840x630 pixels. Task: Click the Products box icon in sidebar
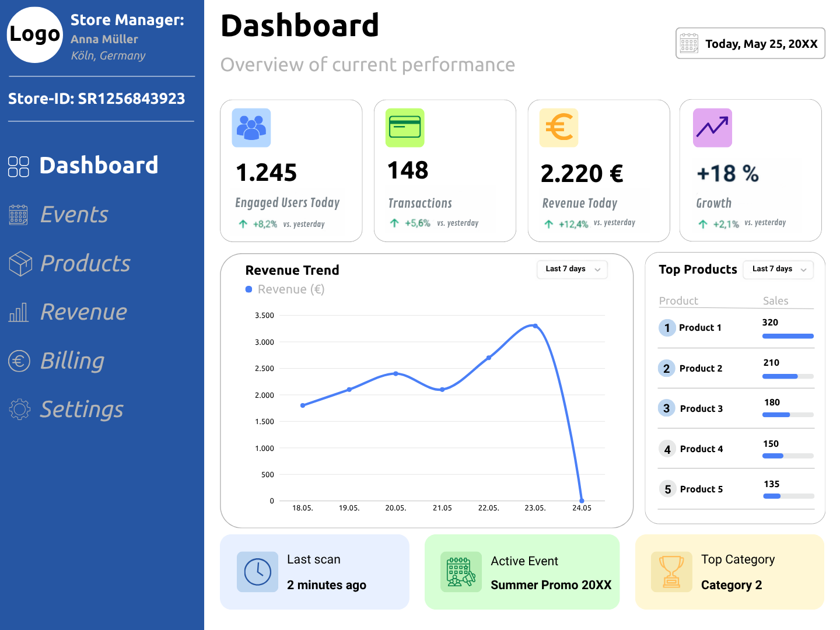[x=20, y=264]
